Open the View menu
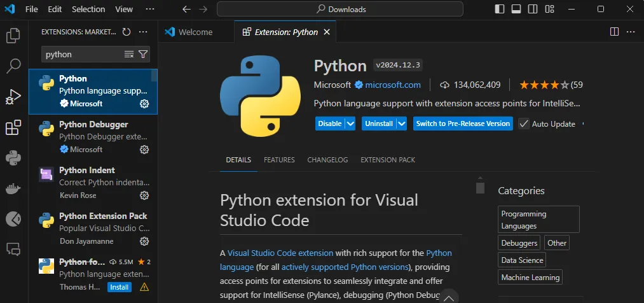Viewport: 644px width, 303px height. click(x=124, y=9)
